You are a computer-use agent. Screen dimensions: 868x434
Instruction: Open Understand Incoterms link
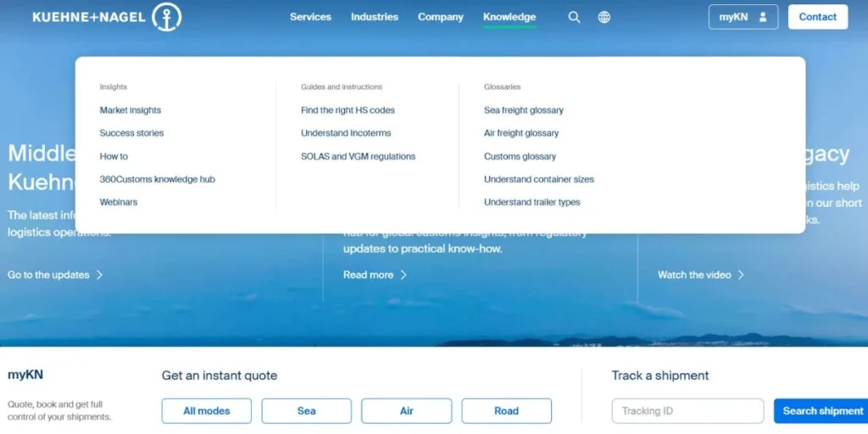pyautogui.click(x=346, y=133)
